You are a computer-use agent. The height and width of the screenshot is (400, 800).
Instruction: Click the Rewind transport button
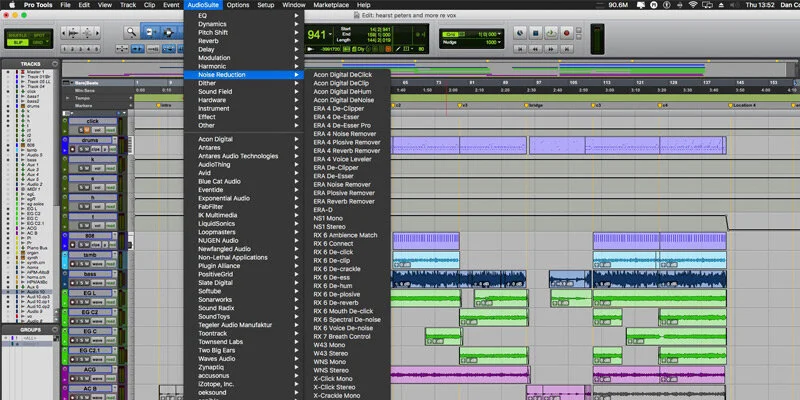coord(535,49)
